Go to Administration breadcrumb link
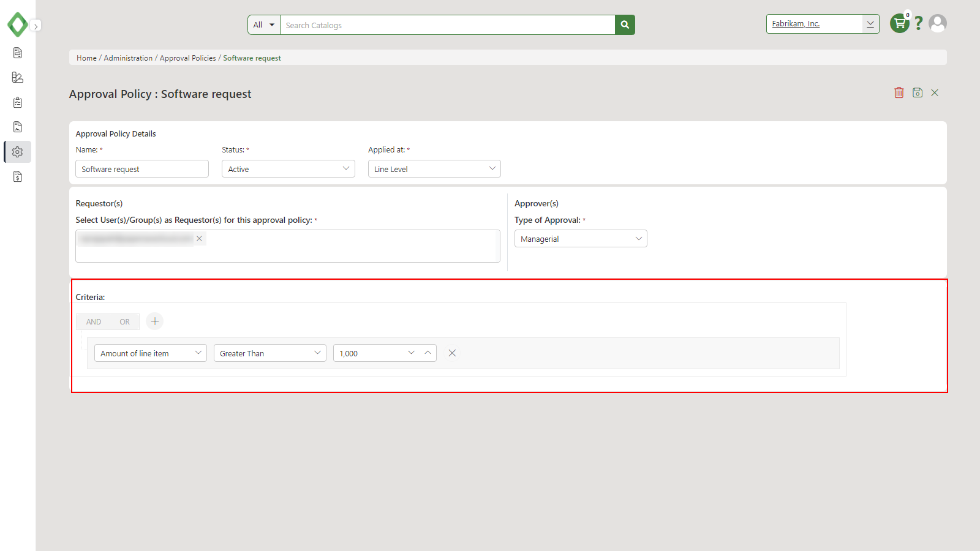Image resolution: width=980 pixels, height=551 pixels. (x=128, y=58)
